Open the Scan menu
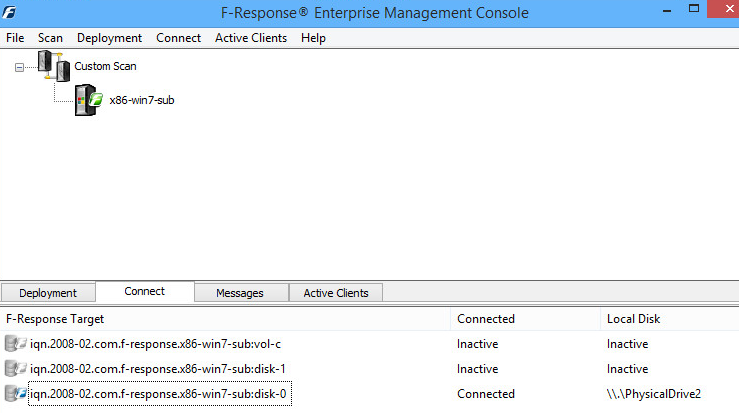This screenshot has width=739, height=413. [50, 38]
